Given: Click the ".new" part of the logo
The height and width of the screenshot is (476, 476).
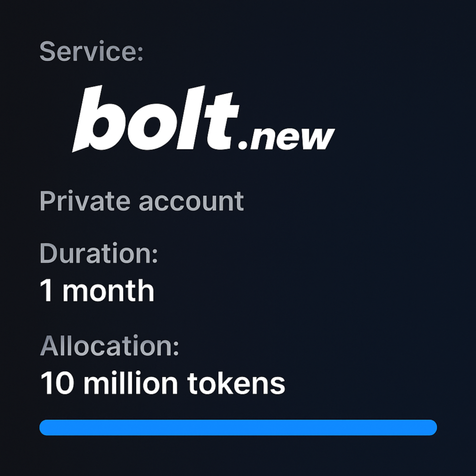Looking at the screenshot, I should [x=286, y=137].
